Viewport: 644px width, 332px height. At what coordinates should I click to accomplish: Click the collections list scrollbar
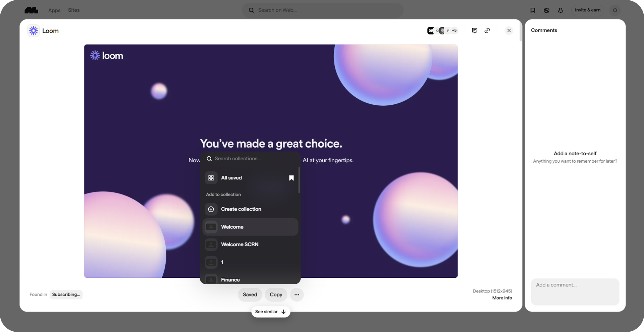pyautogui.click(x=299, y=180)
